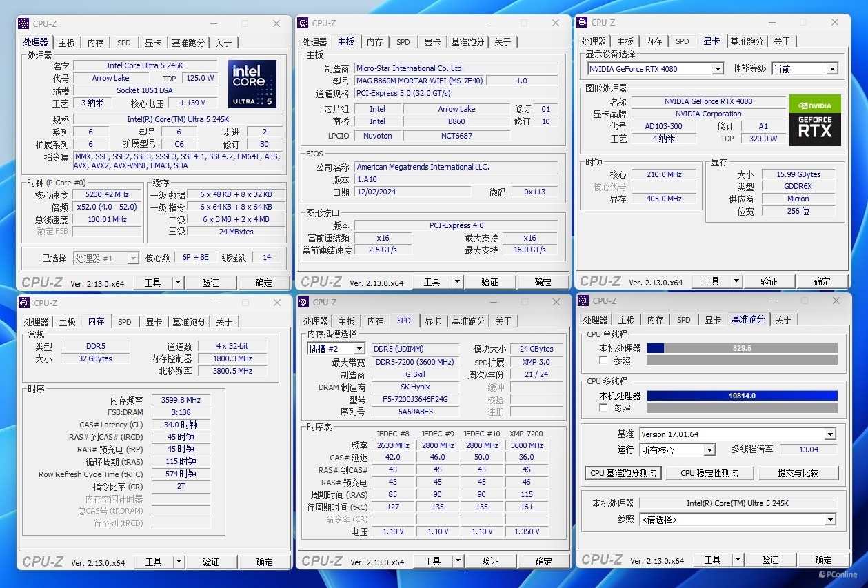Switch to 关于 tab in the 主板 window

click(503, 42)
